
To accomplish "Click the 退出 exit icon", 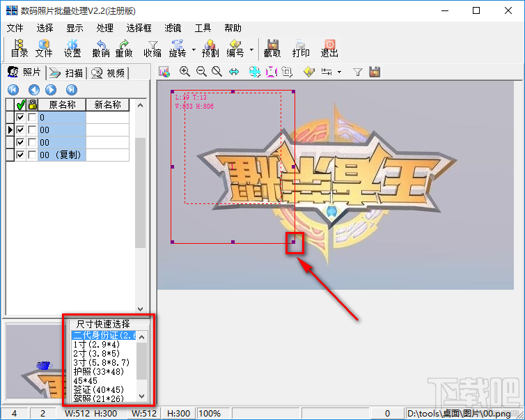I will click(x=329, y=48).
